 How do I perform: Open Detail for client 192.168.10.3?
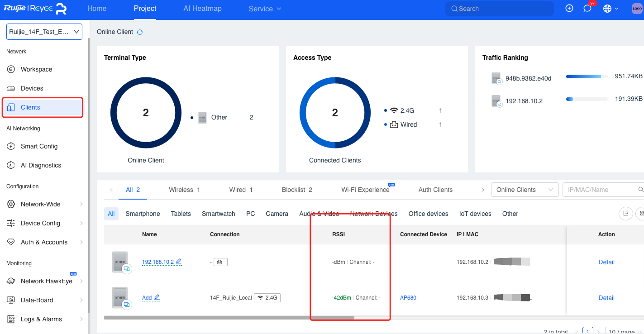(606, 298)
